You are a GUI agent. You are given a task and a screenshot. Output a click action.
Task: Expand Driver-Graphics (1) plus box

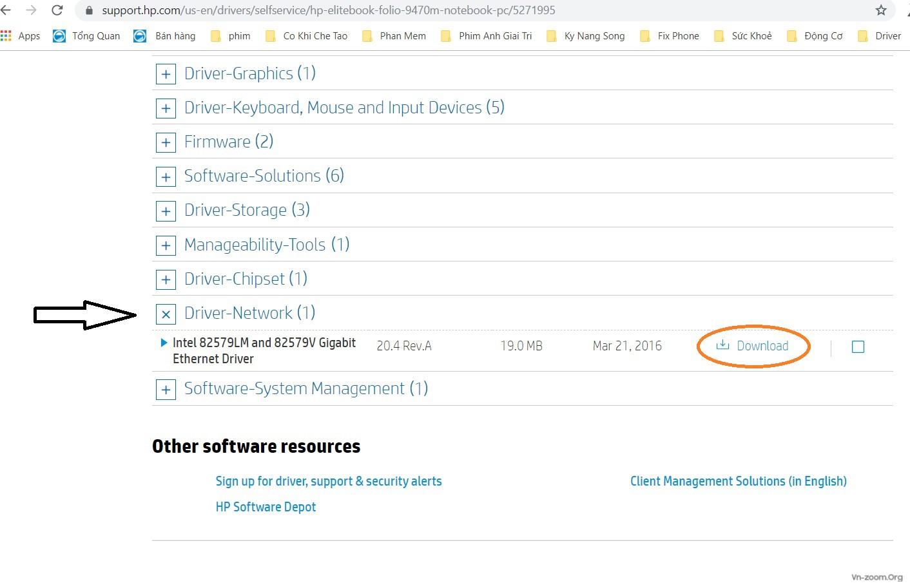166,74
